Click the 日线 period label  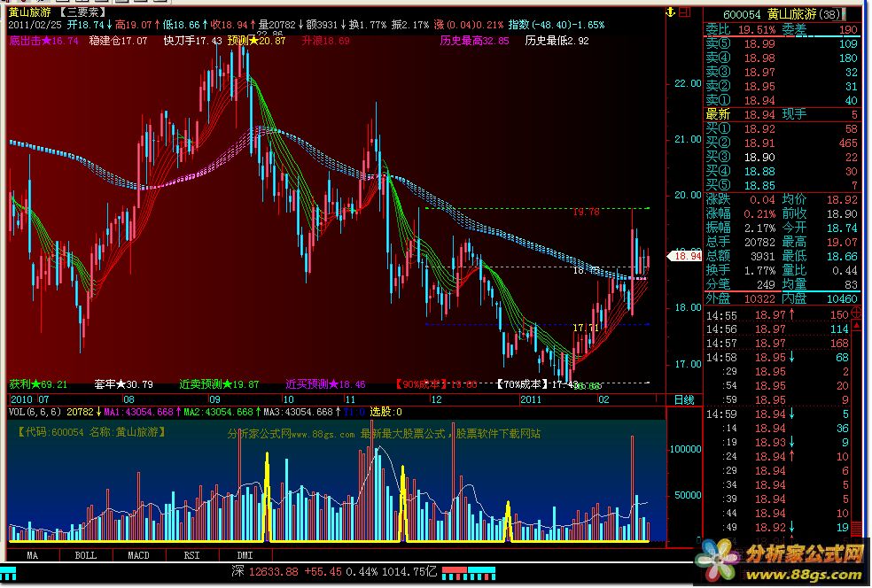pos(684,399)
